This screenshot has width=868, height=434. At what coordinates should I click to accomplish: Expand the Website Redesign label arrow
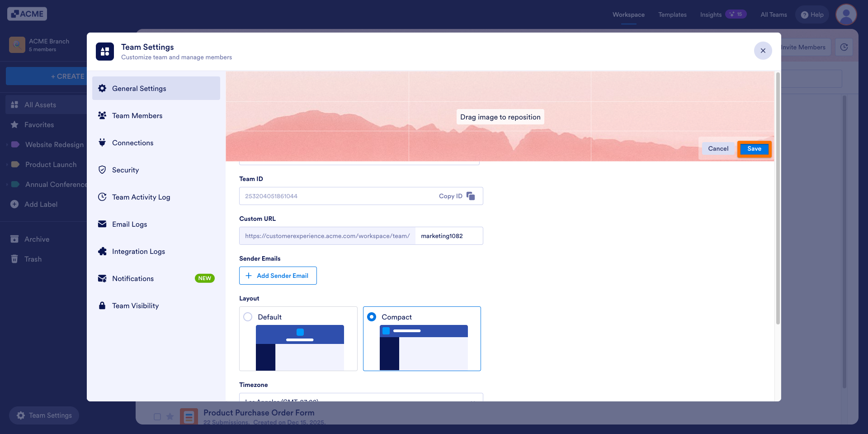(7, 144)
